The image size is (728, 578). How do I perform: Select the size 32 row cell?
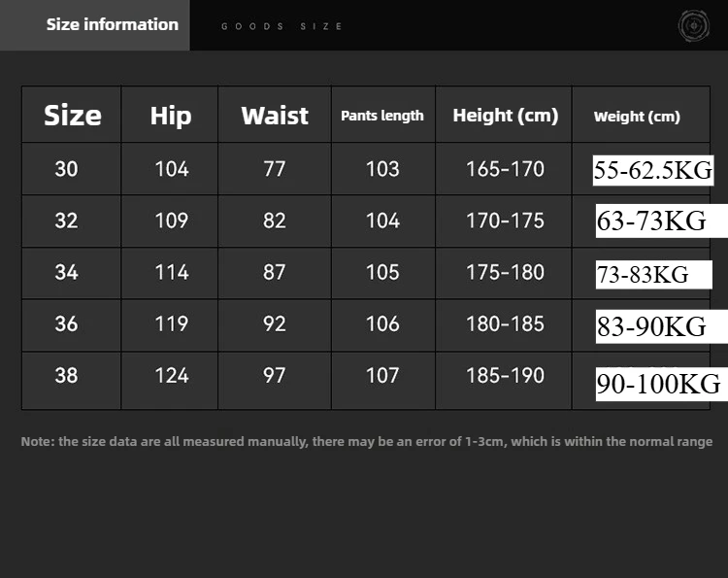click(x=66, y=221)
